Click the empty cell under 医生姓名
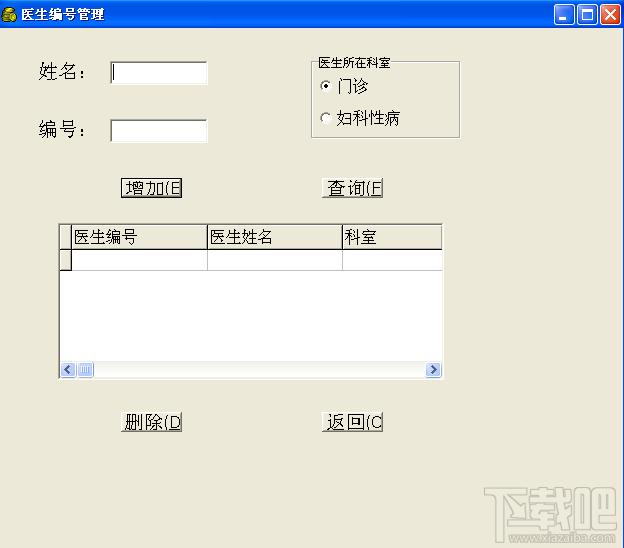 (x=275, y=260)
